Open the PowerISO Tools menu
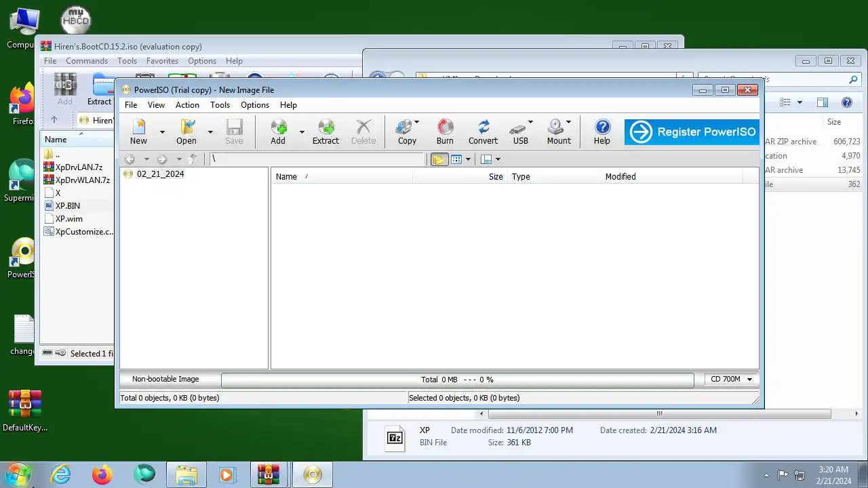The image size is (868, 488). 220,105
